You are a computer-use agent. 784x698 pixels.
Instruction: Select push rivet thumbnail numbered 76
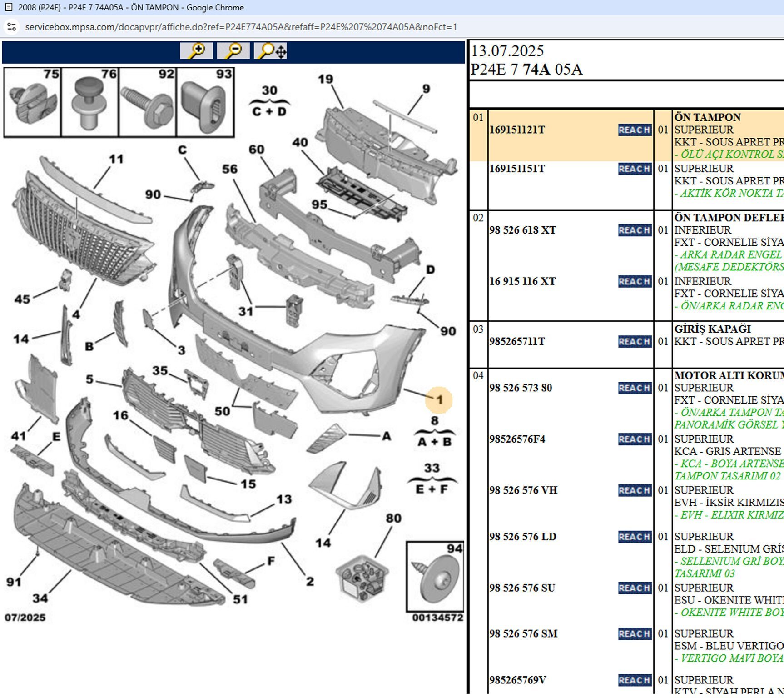(x=89, y=102)
